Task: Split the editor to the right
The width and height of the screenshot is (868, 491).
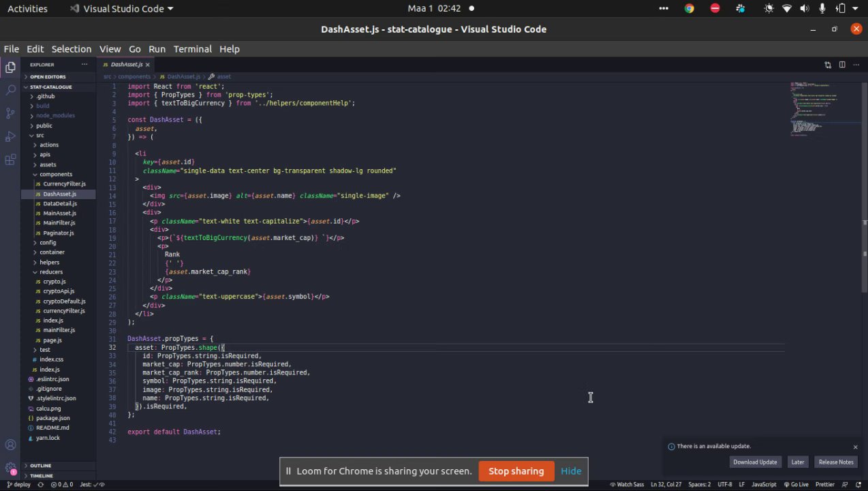Action: 842,65
